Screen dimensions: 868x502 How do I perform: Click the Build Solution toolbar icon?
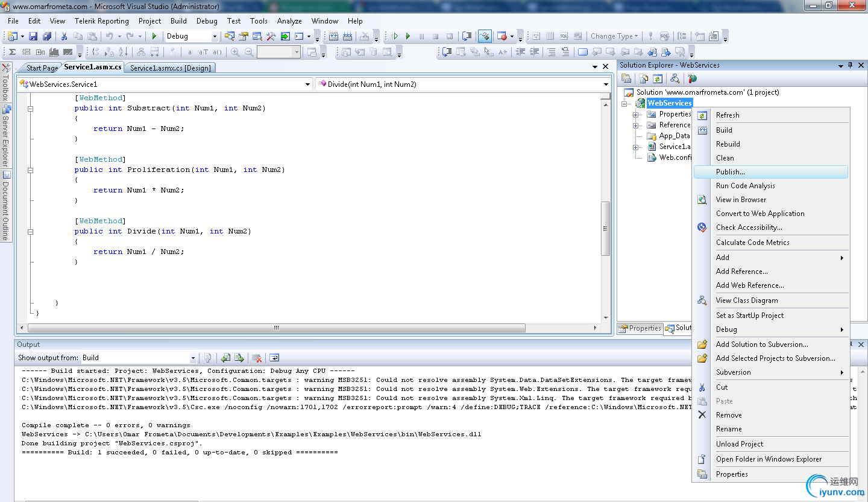coord(333,36)
